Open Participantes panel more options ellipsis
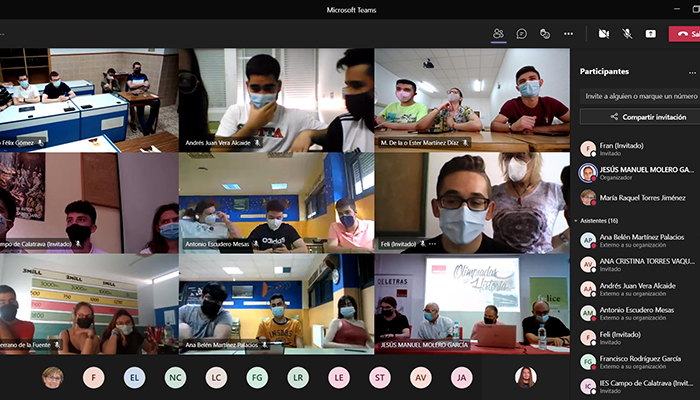This screenshot has width=700, height=400. pyautogui.click(x=692, y=72)
